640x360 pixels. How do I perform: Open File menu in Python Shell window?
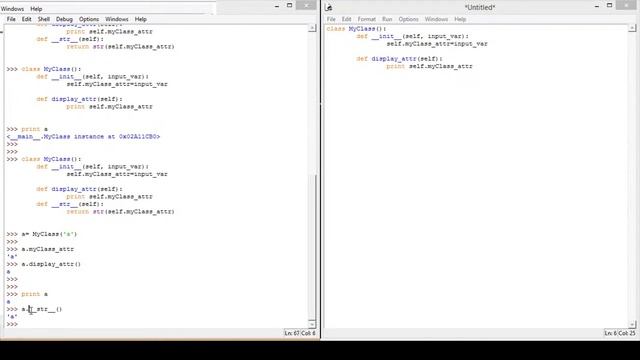[11, 19]
